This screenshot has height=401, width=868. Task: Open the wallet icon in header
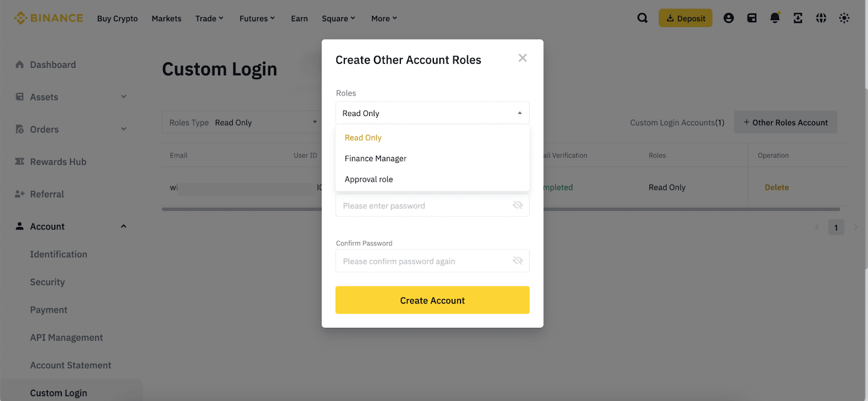pos(752,18)
